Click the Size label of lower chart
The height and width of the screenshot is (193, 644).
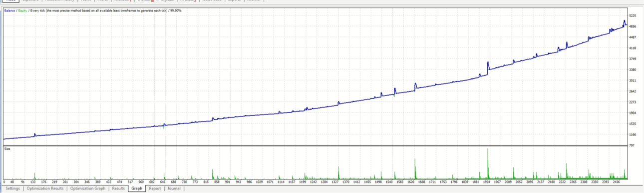tap(7, 148)
